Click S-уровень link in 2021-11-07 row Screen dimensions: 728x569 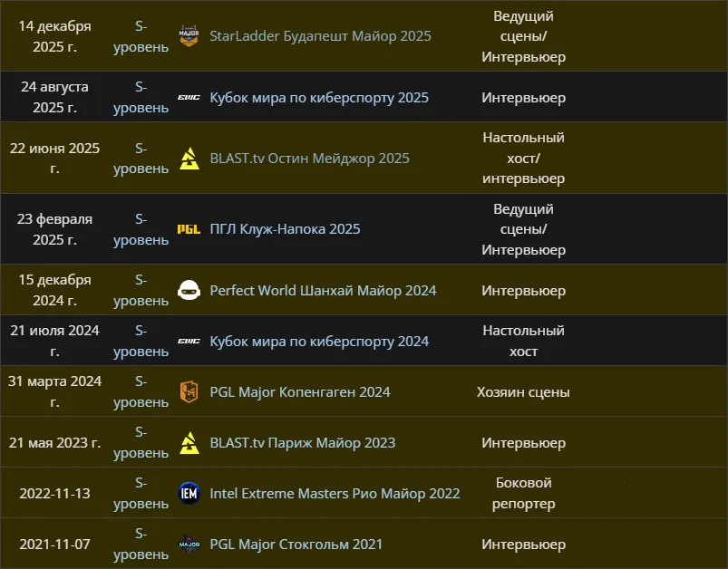coord(141,544)
